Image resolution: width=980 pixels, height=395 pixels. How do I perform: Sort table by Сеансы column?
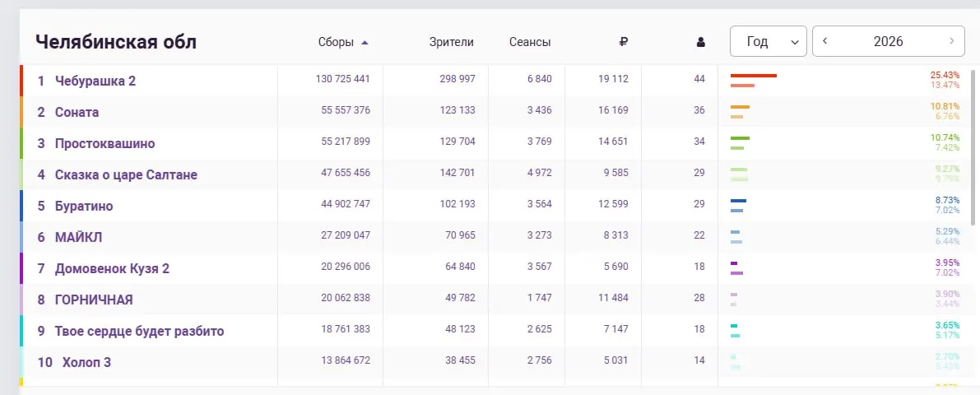click(530, 43)
